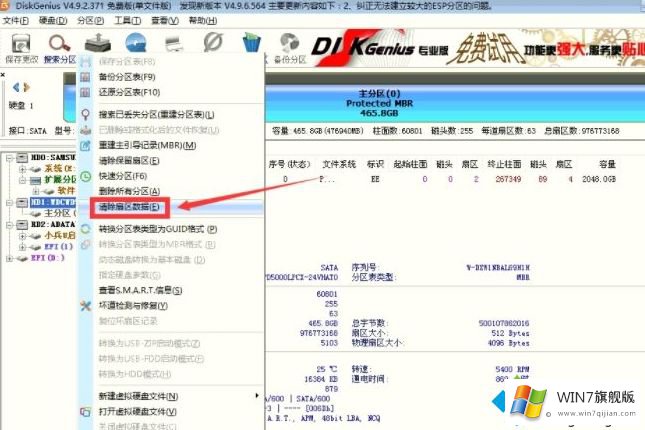Screen dimensions: 645x430
Task: Click the disk-with-arrow restore toolbar icon
Action: pyautogui.click(x=97, y=43)
